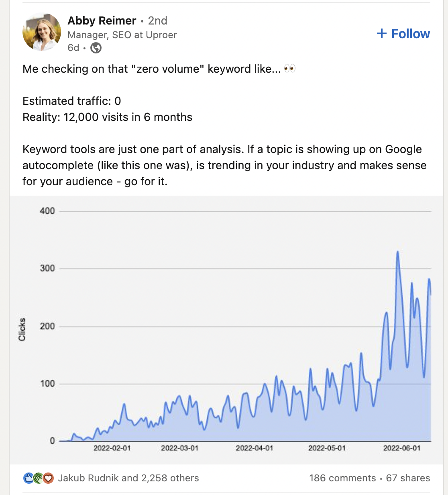Click the "6d" post timestamp
The height and width of the screenshot is (495, 448).
click(73, 48)
